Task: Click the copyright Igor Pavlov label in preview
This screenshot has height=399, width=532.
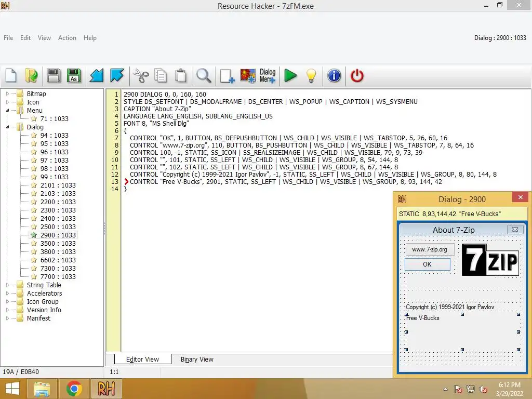Action: pyautogui.click(x=450, y=307)
